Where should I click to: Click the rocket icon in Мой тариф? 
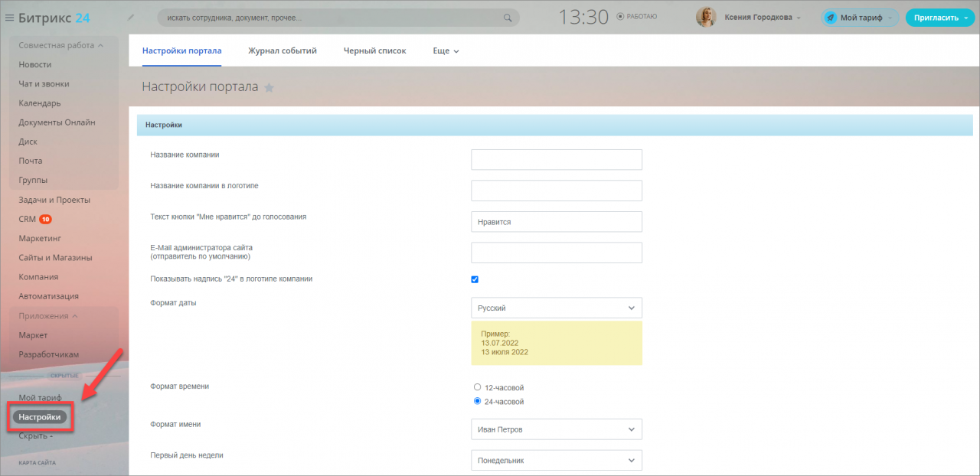(831, 18)
